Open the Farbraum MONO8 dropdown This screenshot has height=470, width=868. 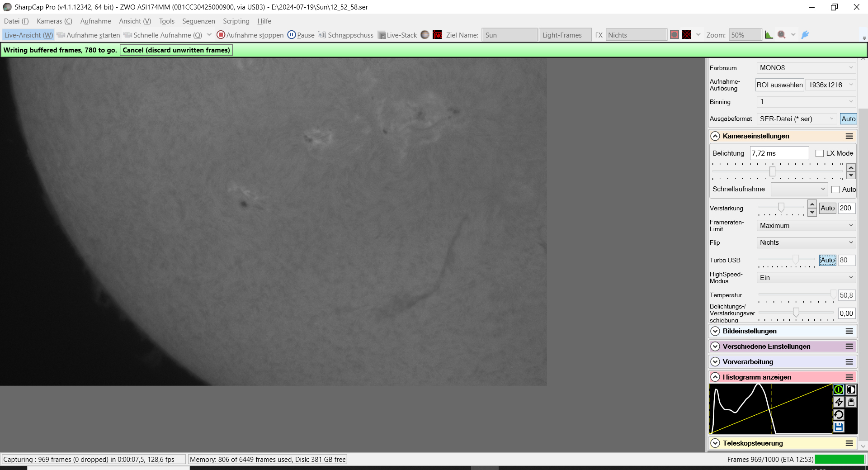click(806, 68)
